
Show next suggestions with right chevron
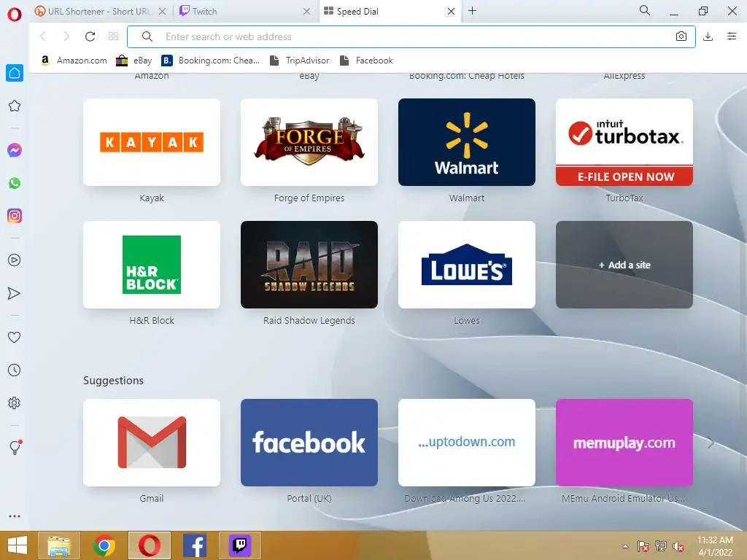pos(711,443)
